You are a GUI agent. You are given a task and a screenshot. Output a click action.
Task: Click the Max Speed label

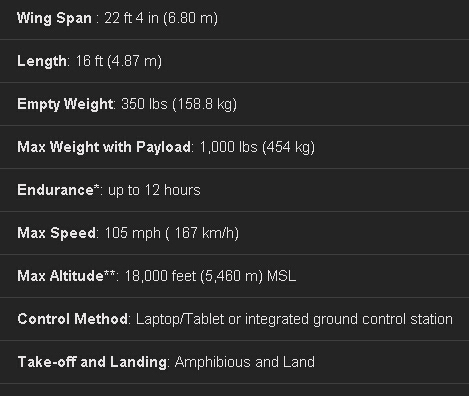tap(57, 233)
